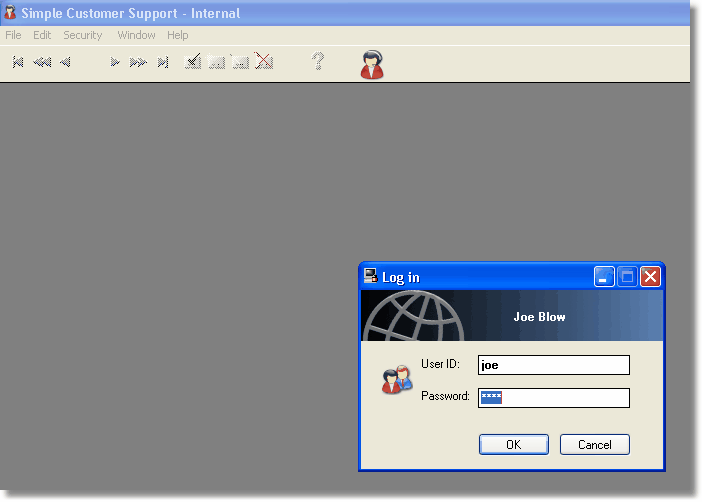Click the "Joe Blow" banner text
This screenshot has height=502, width=702.
click(539, 317)
